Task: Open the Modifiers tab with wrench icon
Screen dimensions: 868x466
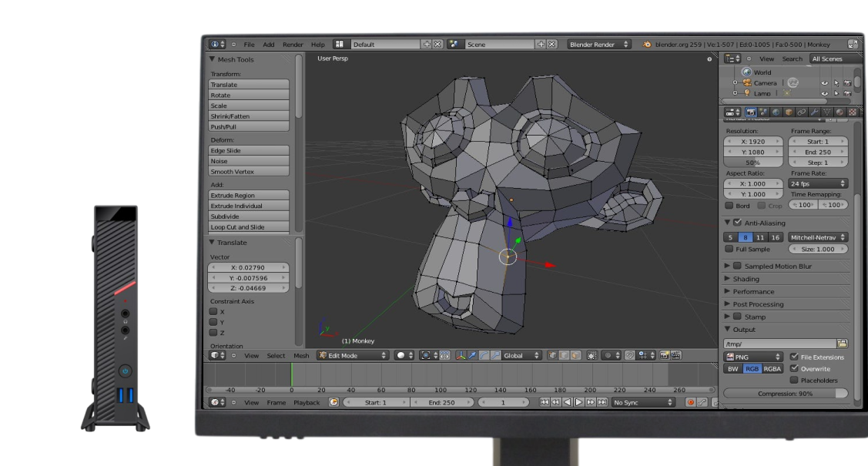Action: click(x=815, y=112)
